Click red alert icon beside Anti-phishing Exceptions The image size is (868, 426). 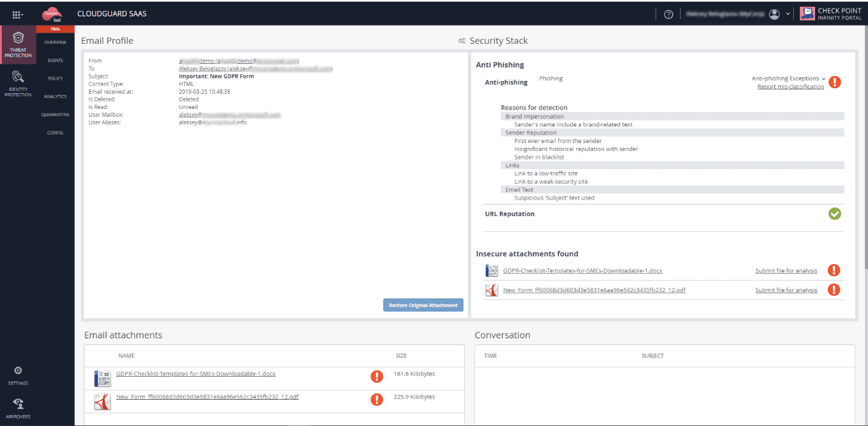click(835, 82)
